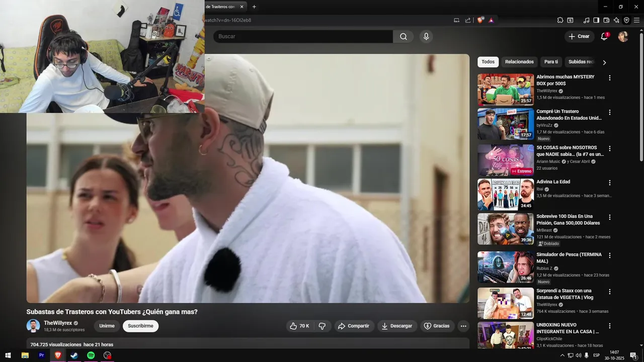Image resolution: width=644 pixels, height=362 pixels.
Task: Open 50 COSAS sobre NOSOTROS thumbnail
Action: [506, 160]
